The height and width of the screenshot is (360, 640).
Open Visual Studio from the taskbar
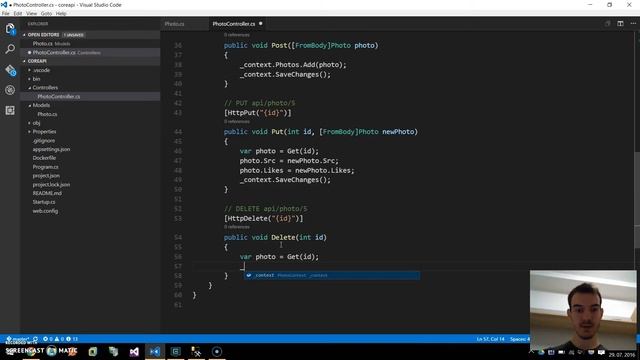click(134, 351)
